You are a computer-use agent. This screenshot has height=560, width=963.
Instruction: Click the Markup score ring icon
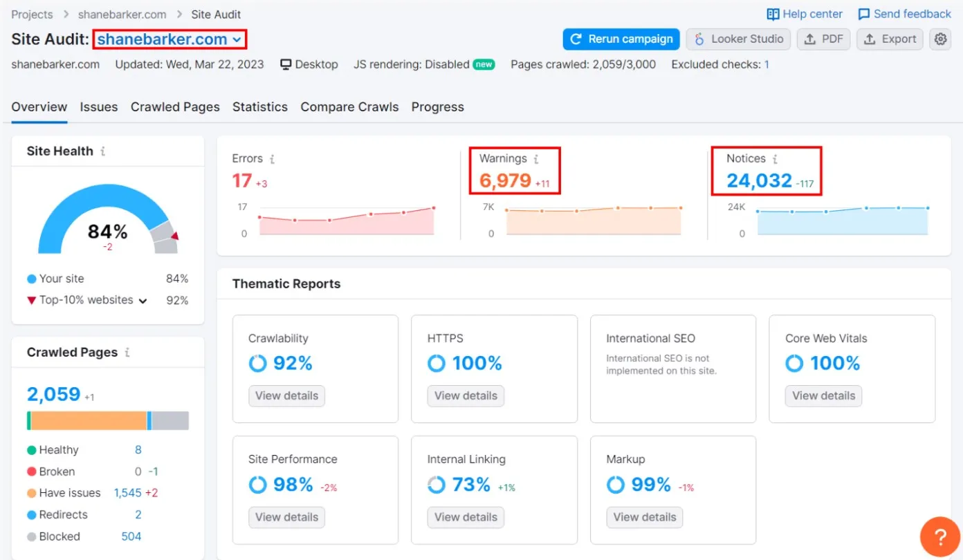pyautogui.click(x=616, y=485)
